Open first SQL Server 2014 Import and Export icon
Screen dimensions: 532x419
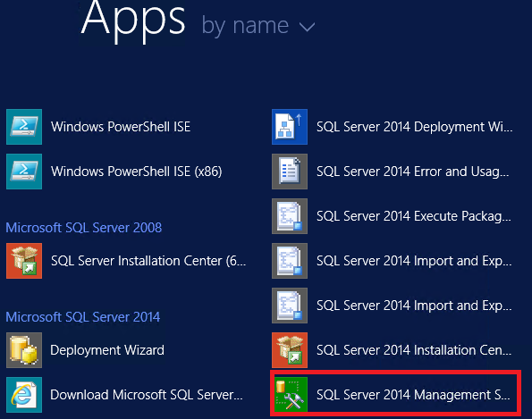pyautogui.click(x=290, y=261)
